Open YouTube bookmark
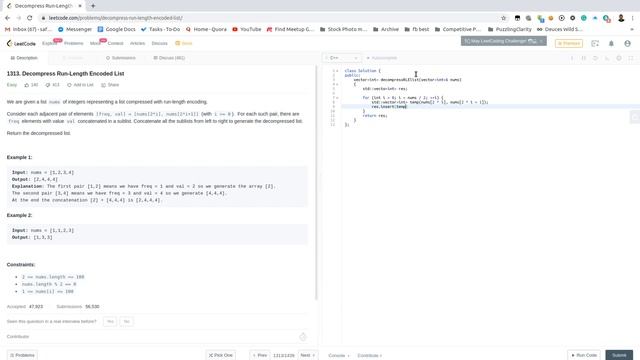640x360 pixels. [x=247, y=29]
